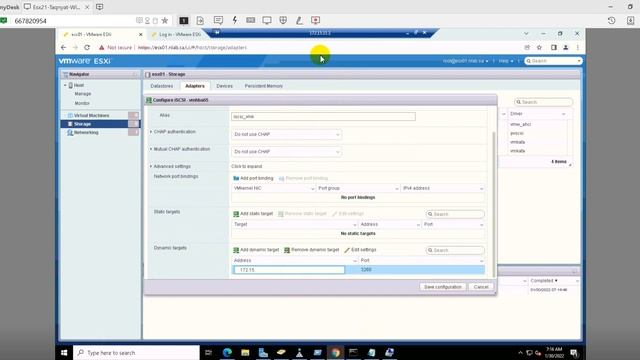Click in the Alias input field
The width and height of the screenshot is (640, 360).
323,117
